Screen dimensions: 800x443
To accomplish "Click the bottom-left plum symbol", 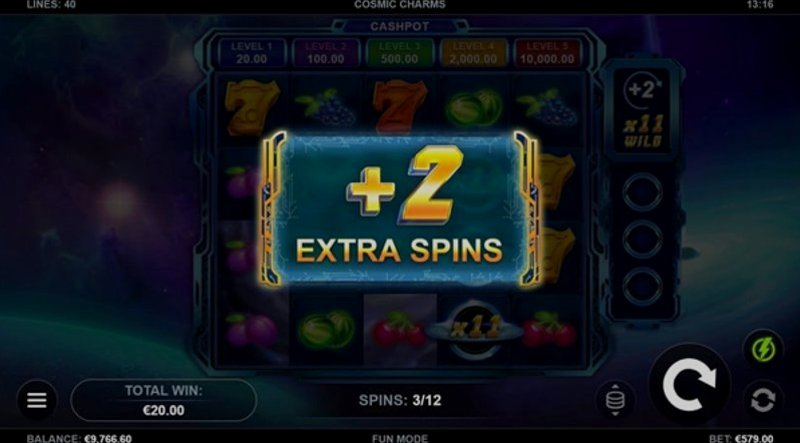I will coord(252,331).
